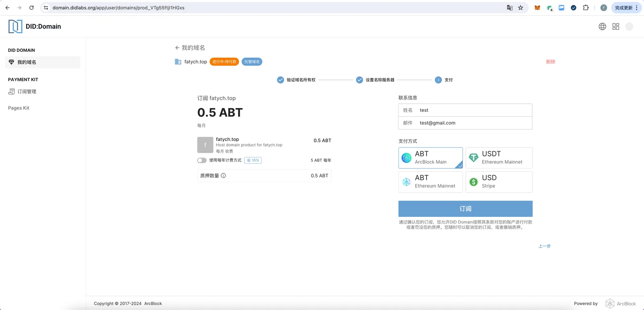Image resolution: width=644 pixels, height=310 pixels.
Task: Open the Chrome profile avatar
Action: point(604,8)
